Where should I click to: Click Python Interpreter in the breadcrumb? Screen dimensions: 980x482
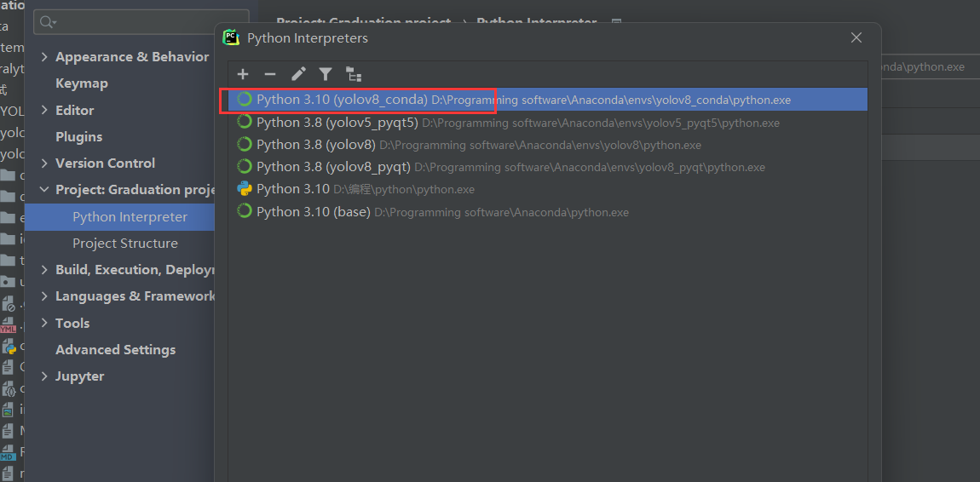click(536, 22)
